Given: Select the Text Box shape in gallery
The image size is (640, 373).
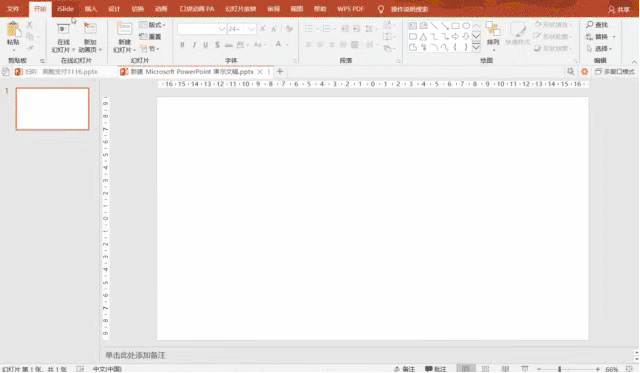Looking at the screenshot, I should pyautogui.click(x=413, y=26).
